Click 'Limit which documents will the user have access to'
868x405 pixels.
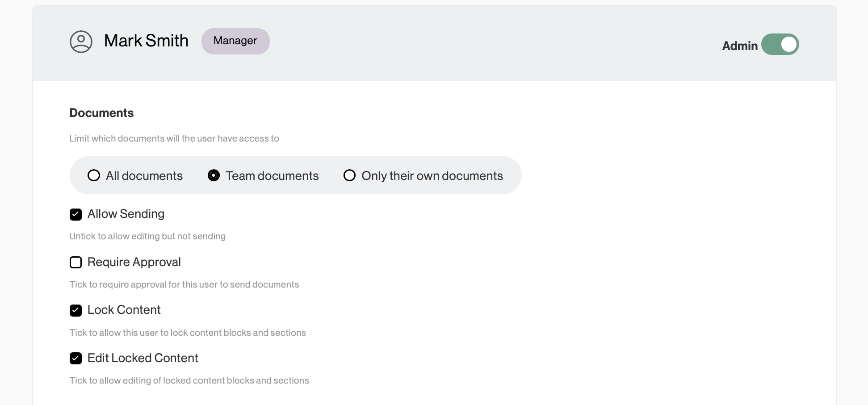[174, 138]
